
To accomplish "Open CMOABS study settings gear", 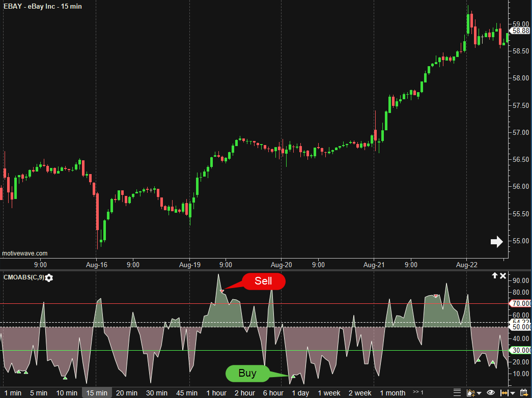I will click(x=49, y=278).
